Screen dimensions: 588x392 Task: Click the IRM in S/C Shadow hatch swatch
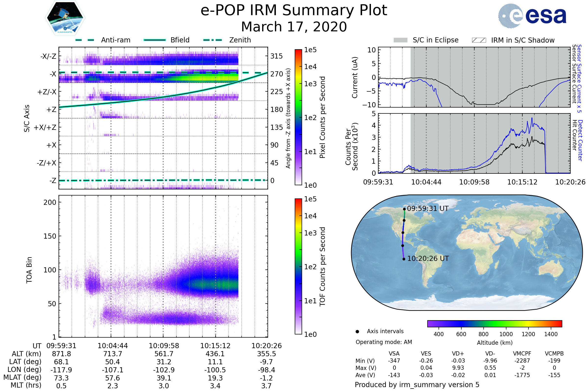click(479, 40)
